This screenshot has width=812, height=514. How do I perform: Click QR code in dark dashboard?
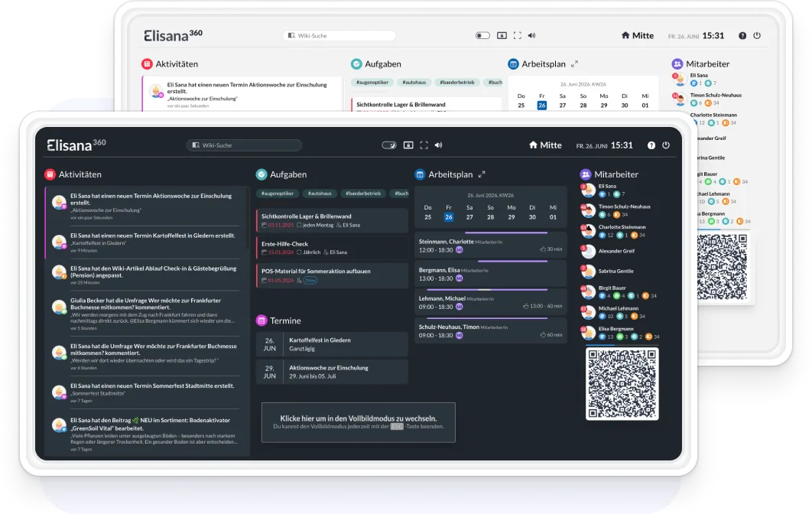622,384
